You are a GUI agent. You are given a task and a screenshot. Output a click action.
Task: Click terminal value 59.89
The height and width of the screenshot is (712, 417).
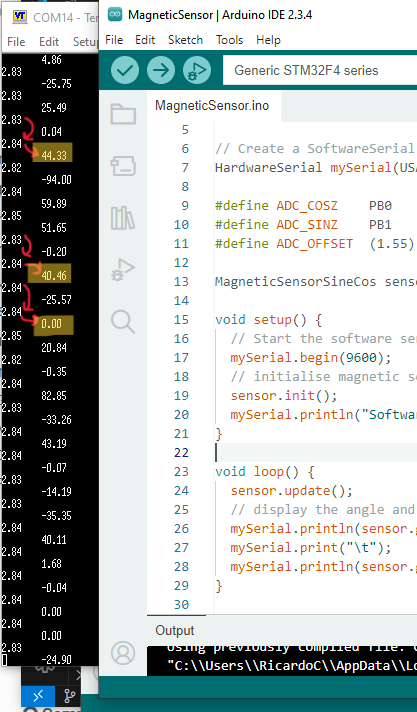pyautogui.click(x=54, y=204)
